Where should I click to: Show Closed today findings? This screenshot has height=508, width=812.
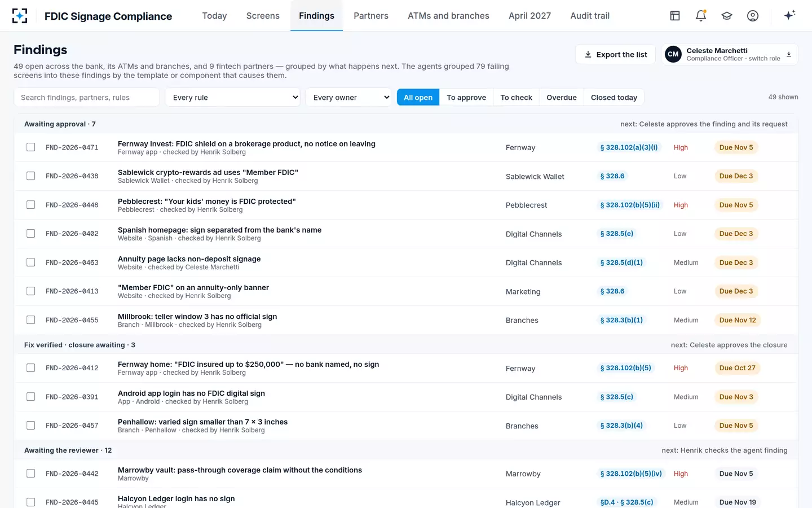coord(614,97)
